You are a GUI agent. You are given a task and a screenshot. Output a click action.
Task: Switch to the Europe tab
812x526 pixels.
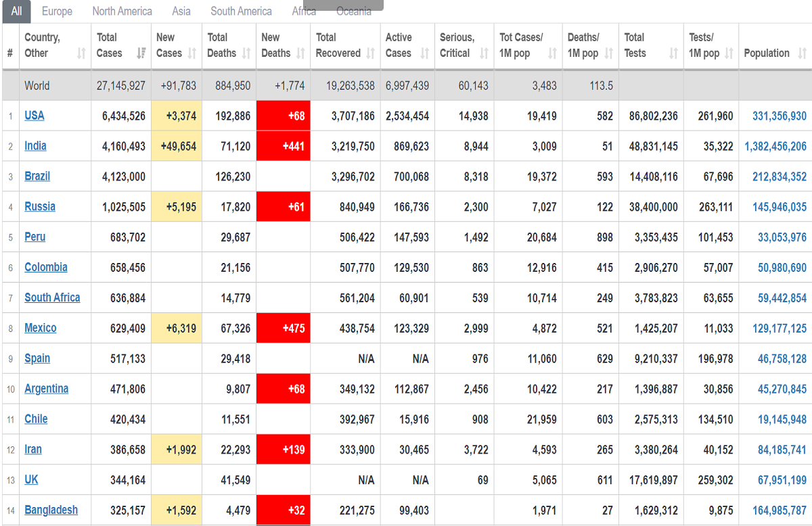point(57,11)
